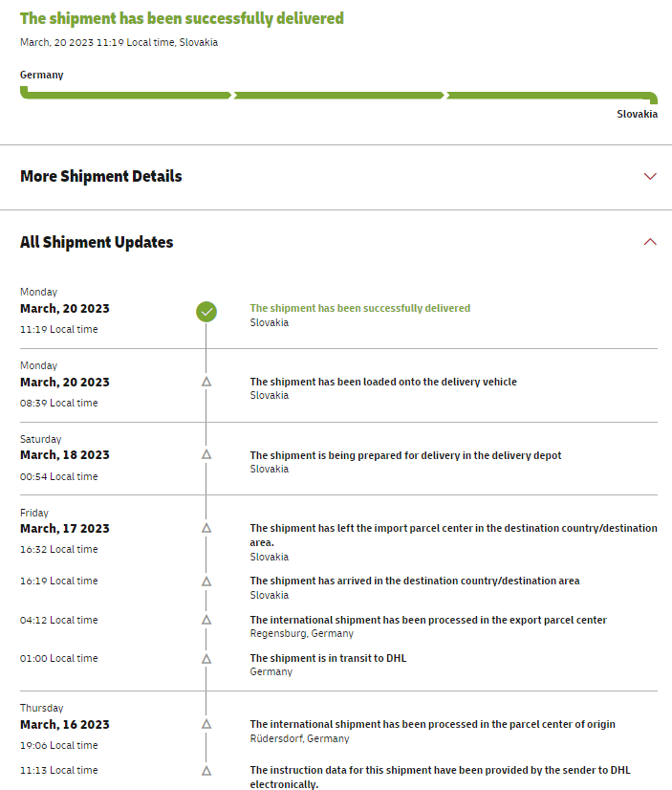Click triangle marker for in transit to DHL

206,658
